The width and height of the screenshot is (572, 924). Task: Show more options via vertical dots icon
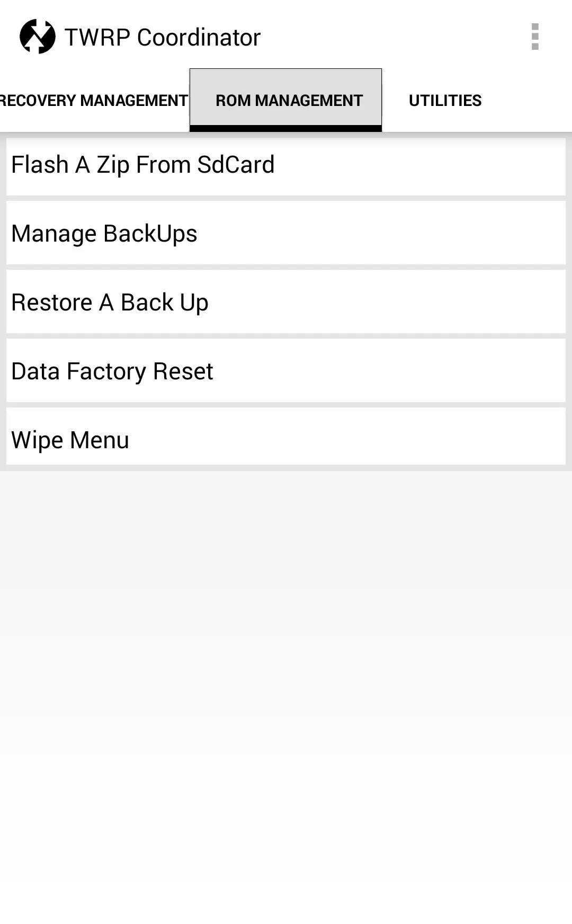(x=535, y=37)
